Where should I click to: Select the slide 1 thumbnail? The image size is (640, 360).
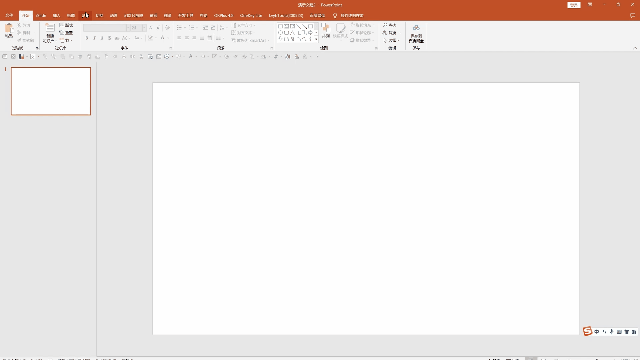point(51,91)
